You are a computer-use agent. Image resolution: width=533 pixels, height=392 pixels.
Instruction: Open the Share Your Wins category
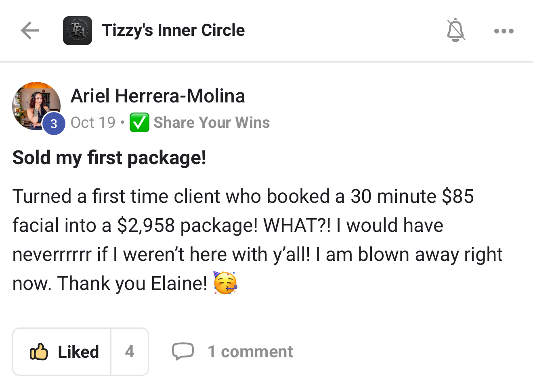coord(212,123)
